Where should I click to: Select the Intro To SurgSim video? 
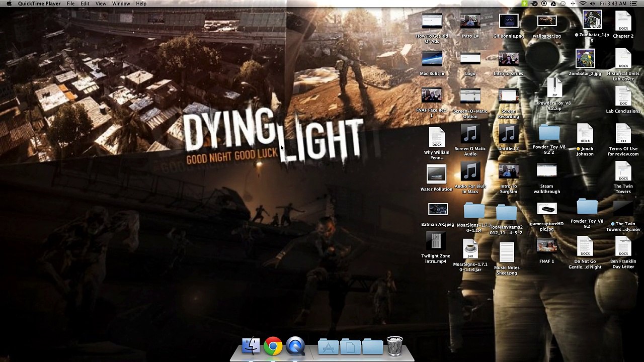[508, 172]
